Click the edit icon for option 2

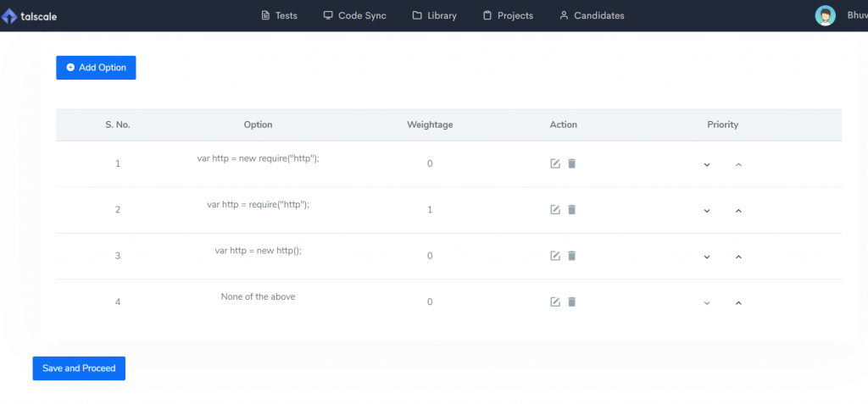(x=554, y=210)
